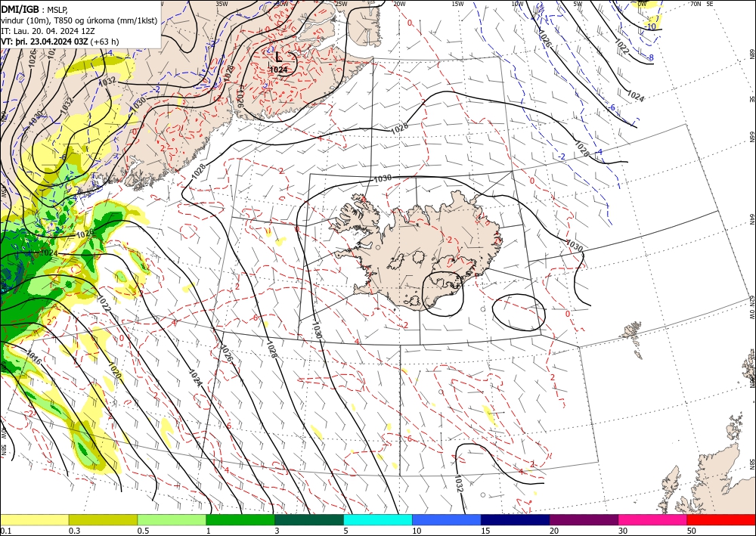This screenshot has height=536, width=756.
Task: Click the '1024' value beneath the L marker
Action: click(x=279, y=70)
